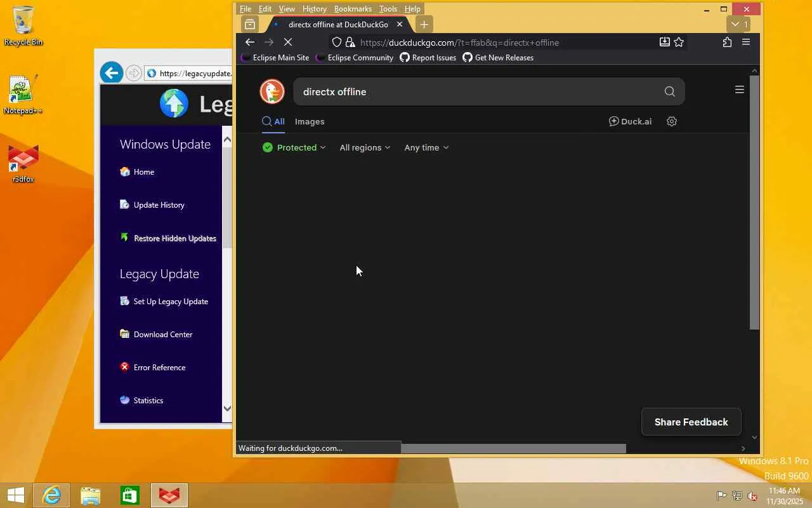Open Home in Legacy Update sidebar
This screenshot has height=508, width=812.
click(x=137, y=172)
